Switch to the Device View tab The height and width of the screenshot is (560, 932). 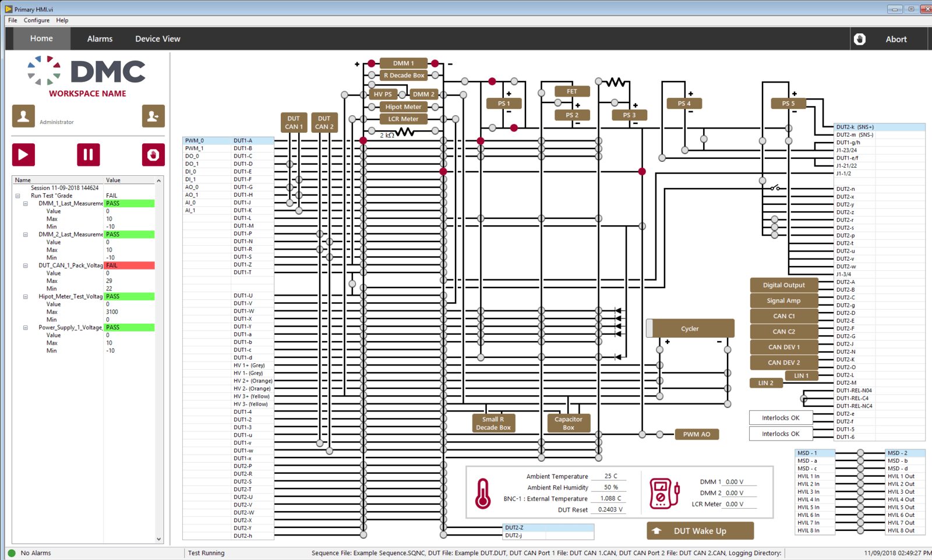pos(158,39)
